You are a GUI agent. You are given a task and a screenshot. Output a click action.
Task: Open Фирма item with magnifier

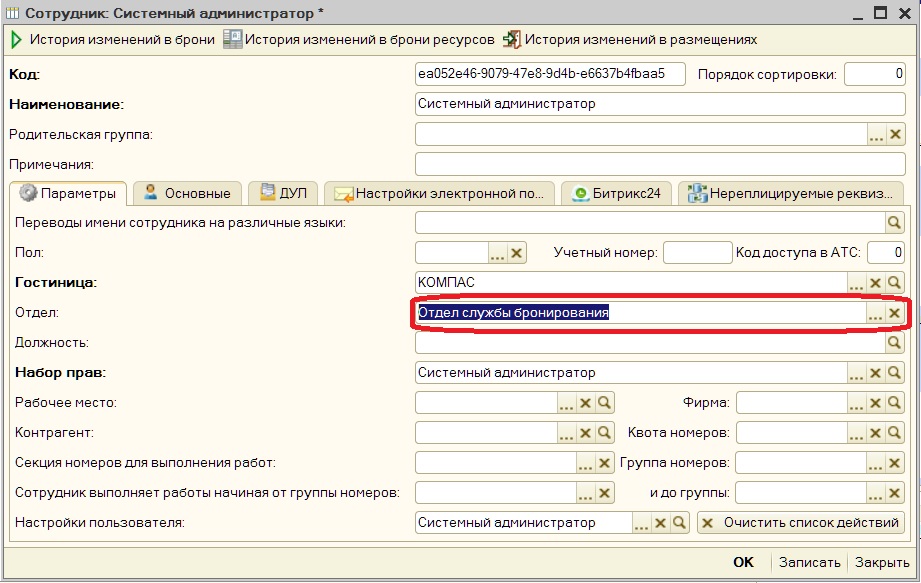coord(894,403)
